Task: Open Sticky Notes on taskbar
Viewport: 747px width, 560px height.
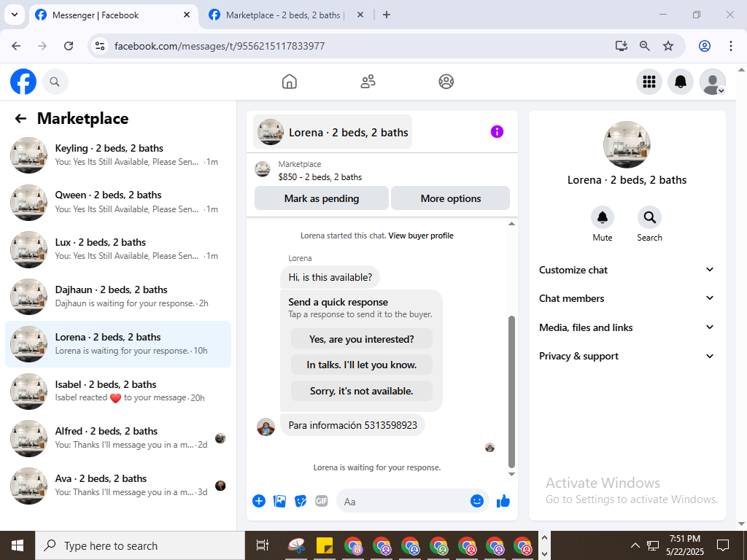Action: (325, 545)
